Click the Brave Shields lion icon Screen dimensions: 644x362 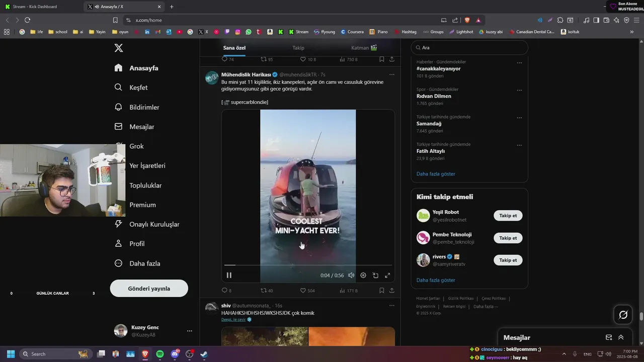pyautogui.click(x=467, y=20)
